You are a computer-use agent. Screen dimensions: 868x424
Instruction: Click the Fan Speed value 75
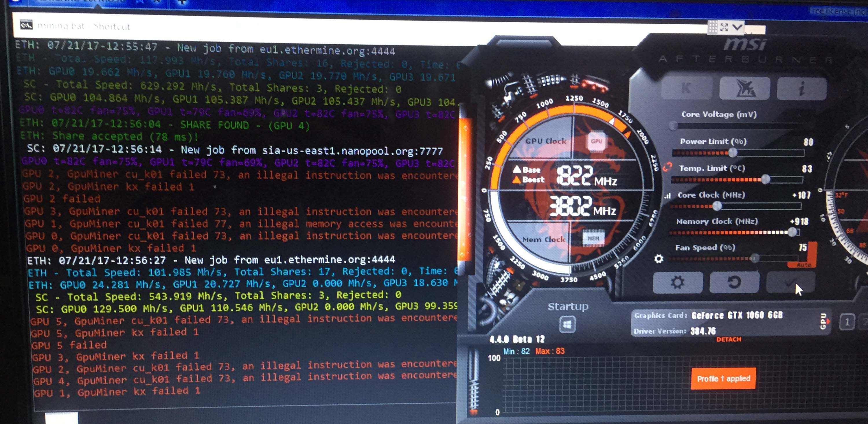(803, 248)
